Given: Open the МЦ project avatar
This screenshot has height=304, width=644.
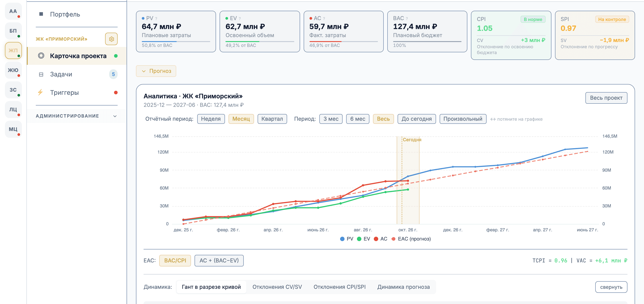Looking at the screenshot, I should click(x=13, y=129).
